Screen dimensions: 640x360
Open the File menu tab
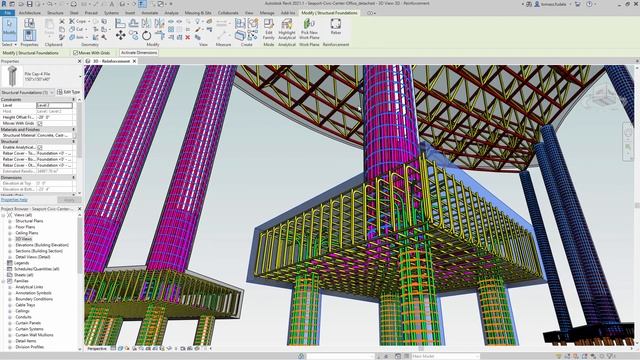[x=7, y=13]
